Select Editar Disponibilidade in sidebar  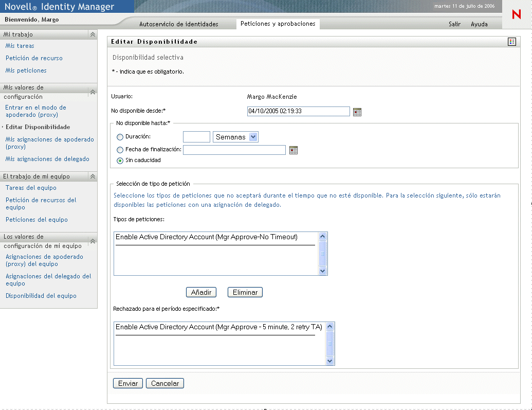[x=38, y=127]
